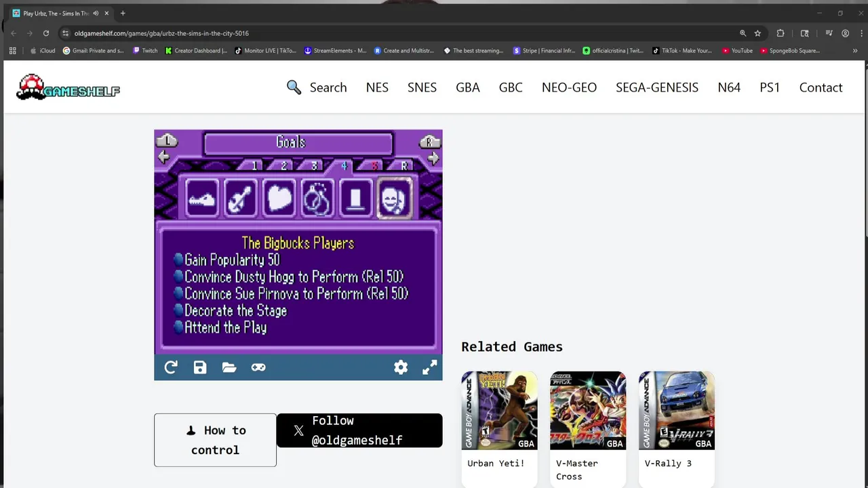Click the Attend the Play goal
This screenshot has width=868, height=488.
(220, 327)
